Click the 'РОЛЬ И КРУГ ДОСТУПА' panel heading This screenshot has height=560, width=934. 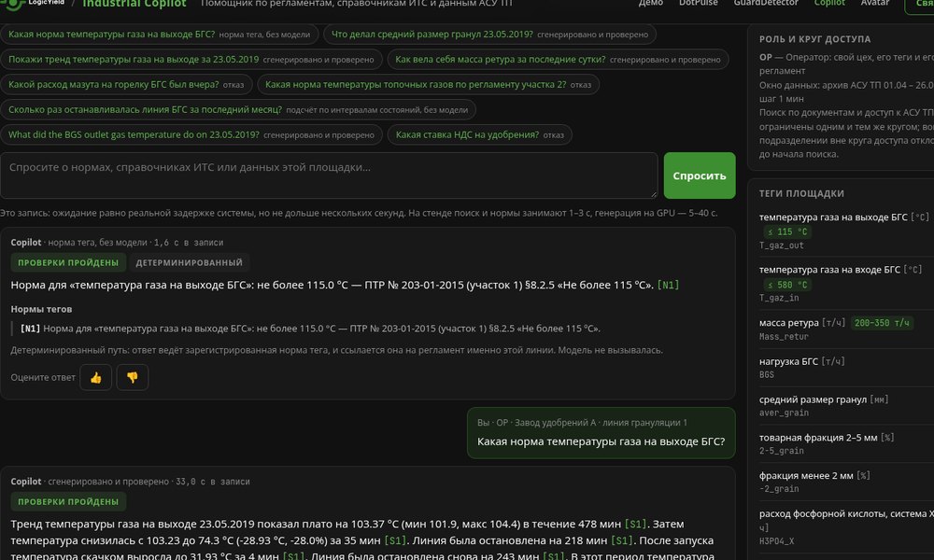[814, 39]
